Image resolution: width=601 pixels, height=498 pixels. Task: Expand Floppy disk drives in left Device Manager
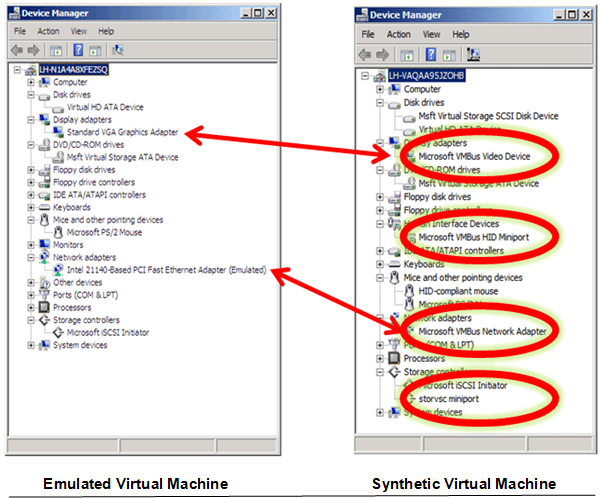(31, 170)
